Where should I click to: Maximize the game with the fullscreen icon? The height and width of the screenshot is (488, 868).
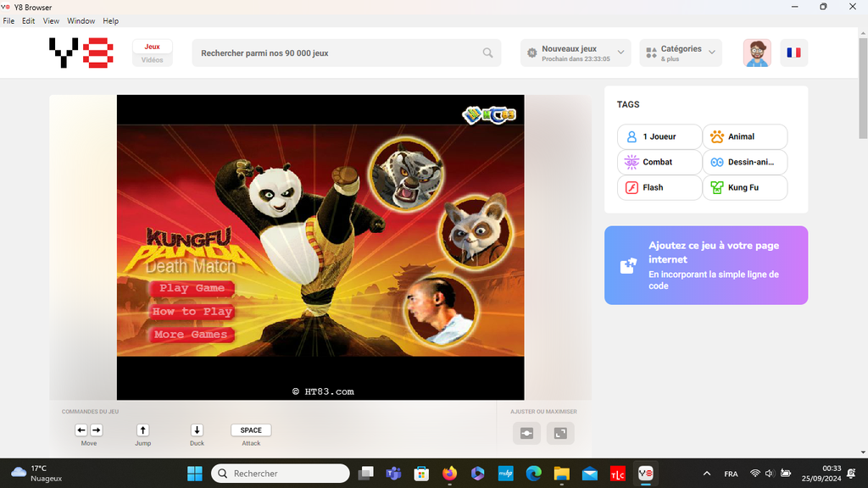(560, 433)
